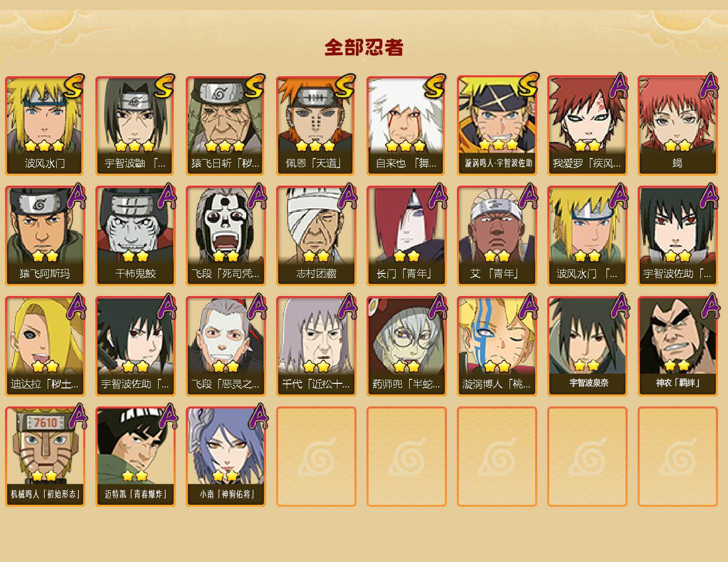
Task: Select the 神农「羁绊」 ninja card
Action: point(678,346)
